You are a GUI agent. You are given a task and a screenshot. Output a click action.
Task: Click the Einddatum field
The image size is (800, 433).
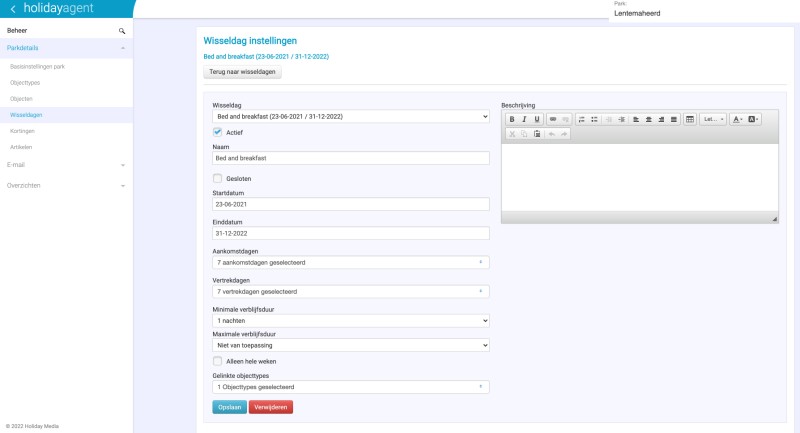(x=351, y=233)
